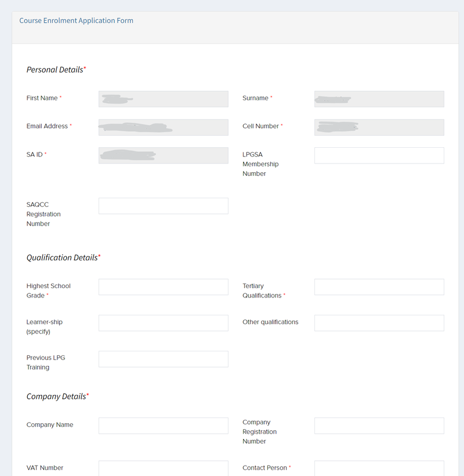Focus the VAT Number text box
This screenshot has height=476, width=464.
(163, 468)
